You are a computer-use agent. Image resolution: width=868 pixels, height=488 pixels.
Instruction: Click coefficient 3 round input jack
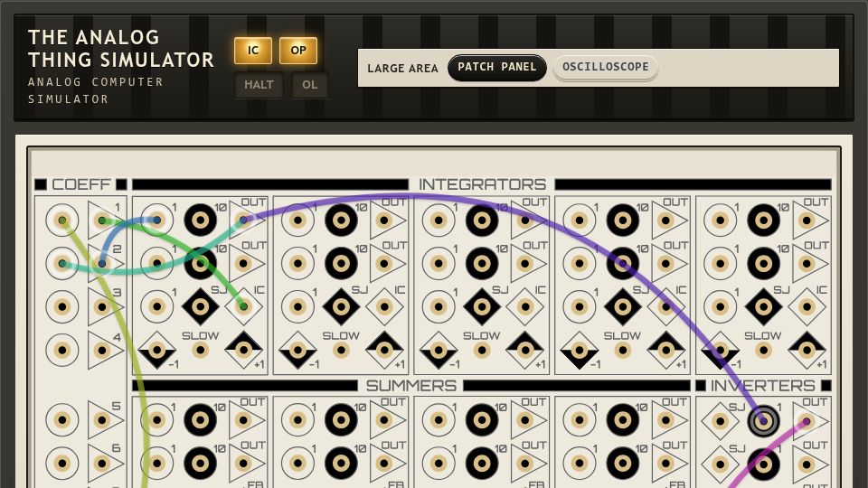coord(62,306)
